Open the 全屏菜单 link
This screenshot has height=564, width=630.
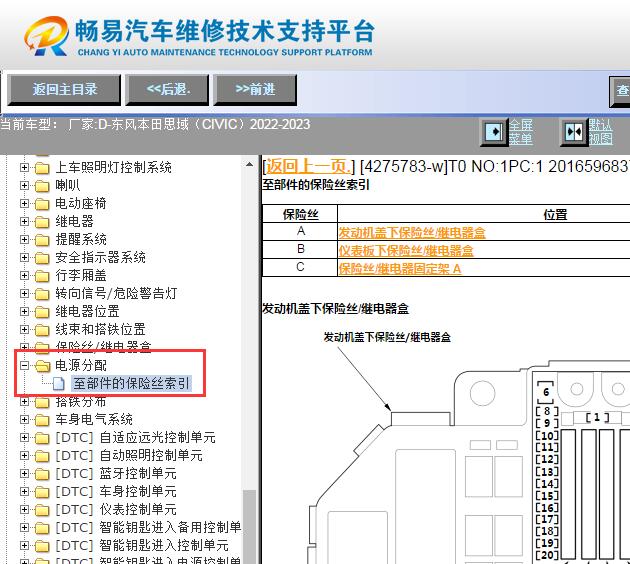pyautogui.click(x=521, y=132)
